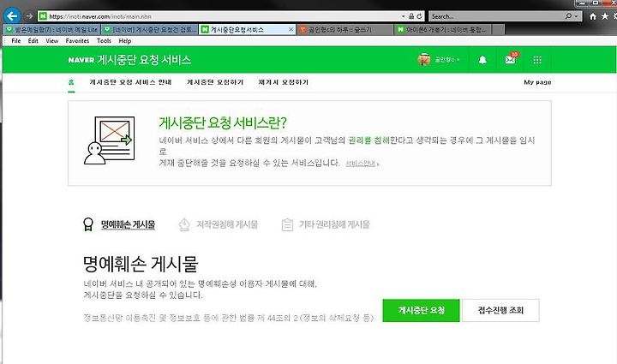The image size is (617, 364).
Task: Click the green 게시중단 요청 button
Action: click(x=421, y=311)
